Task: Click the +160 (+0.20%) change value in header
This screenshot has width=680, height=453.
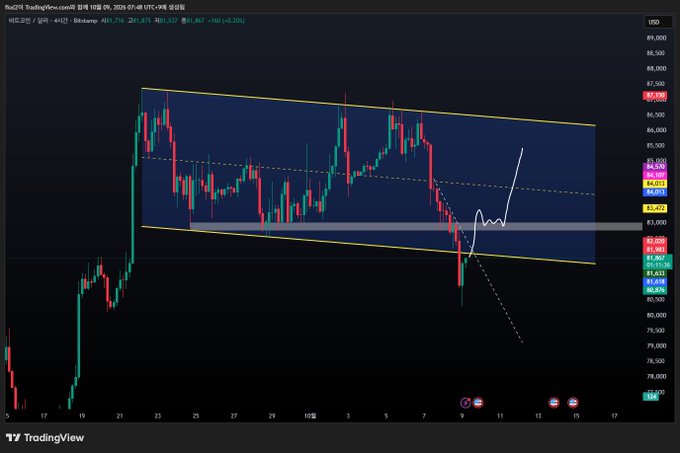Action: pos(226,20)
